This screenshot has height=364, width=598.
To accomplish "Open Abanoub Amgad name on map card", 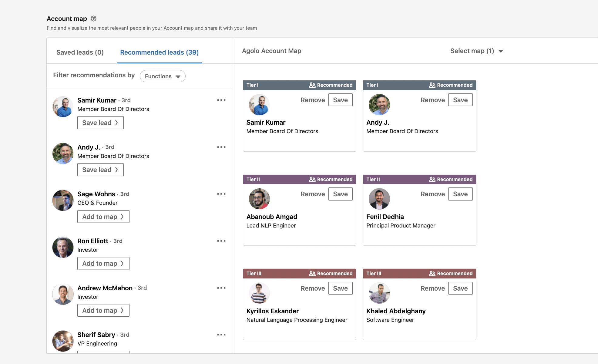I will [x=272, y=217].
